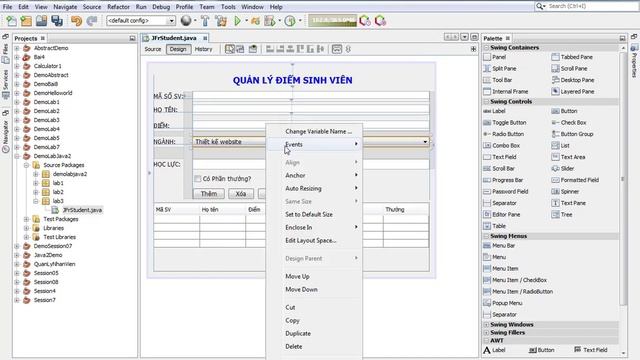This screenshot has height=360, width=640.
Task: Click the align left in column icon
Action: pos(270,49)
